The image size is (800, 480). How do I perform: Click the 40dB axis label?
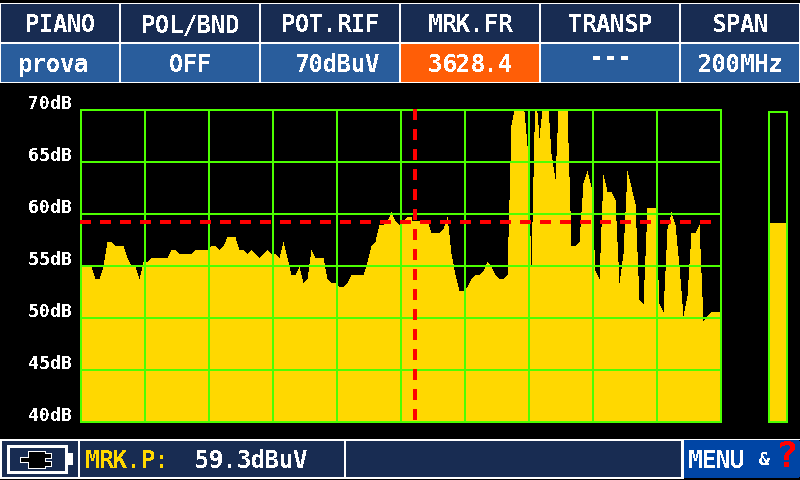pyautogui.click(x=49, y=415)
